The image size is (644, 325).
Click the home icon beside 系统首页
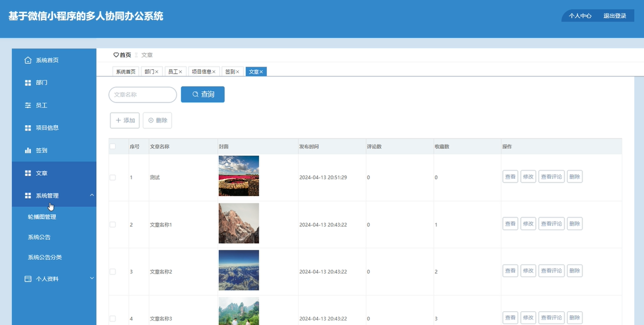tap(28, 60)
